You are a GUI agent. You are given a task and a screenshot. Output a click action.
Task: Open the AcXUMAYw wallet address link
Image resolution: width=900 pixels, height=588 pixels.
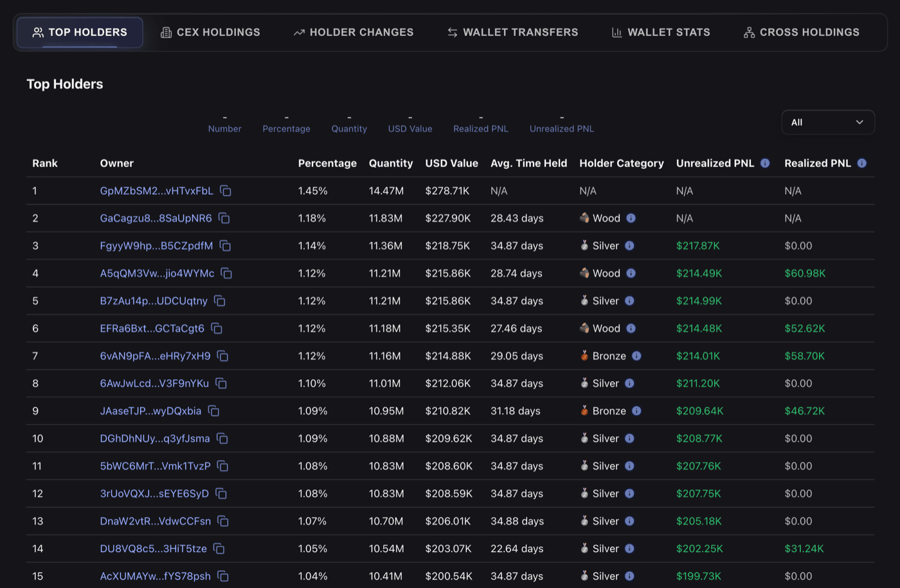[154, 576]
